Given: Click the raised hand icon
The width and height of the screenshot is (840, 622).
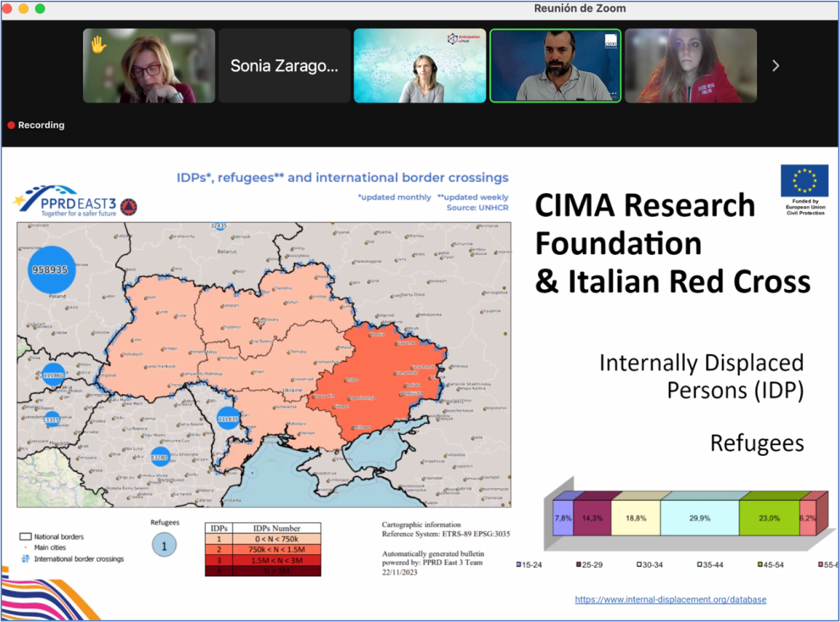Looking at the screenshot, I should coord(98,45).
